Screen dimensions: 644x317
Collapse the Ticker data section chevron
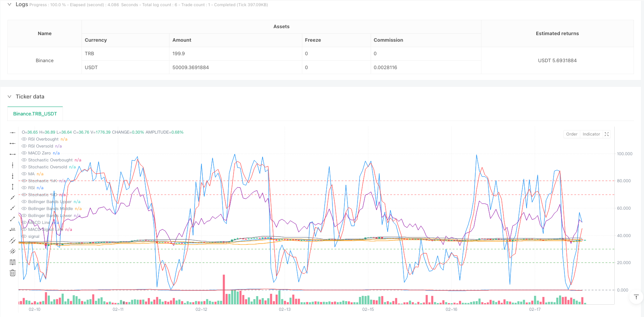click(9, 97)
